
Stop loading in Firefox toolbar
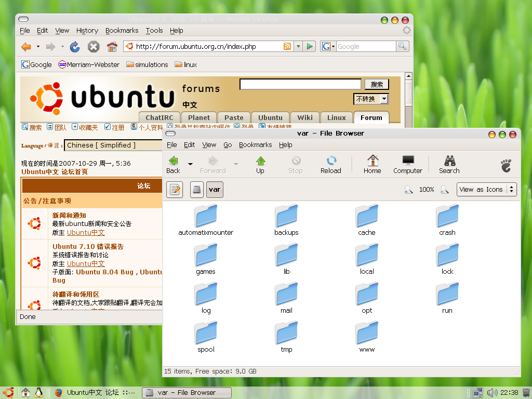click(94, 46)
